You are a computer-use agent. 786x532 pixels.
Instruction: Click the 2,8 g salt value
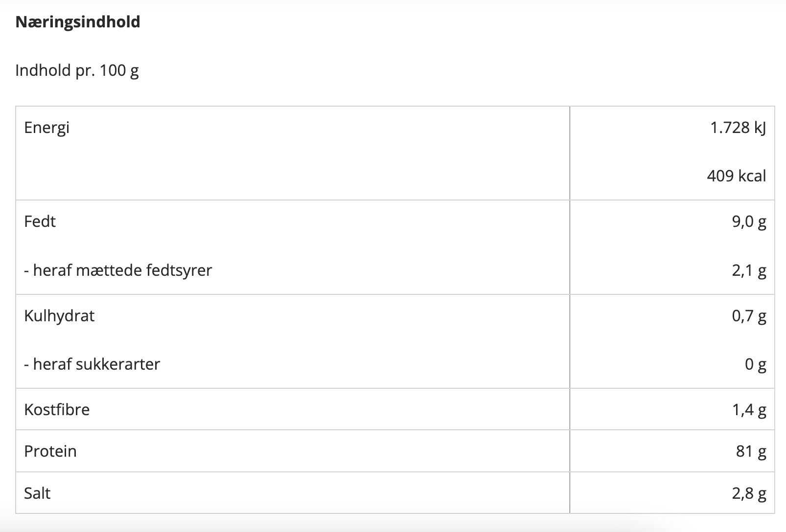point(749,493)
